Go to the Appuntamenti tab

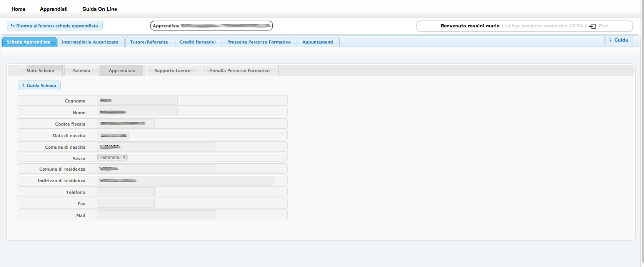pyautogui.click(x=318, y=42)
